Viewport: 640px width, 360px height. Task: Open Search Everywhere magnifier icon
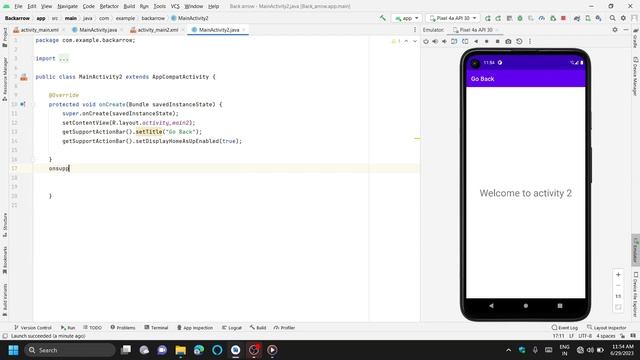tap(612, 18)
